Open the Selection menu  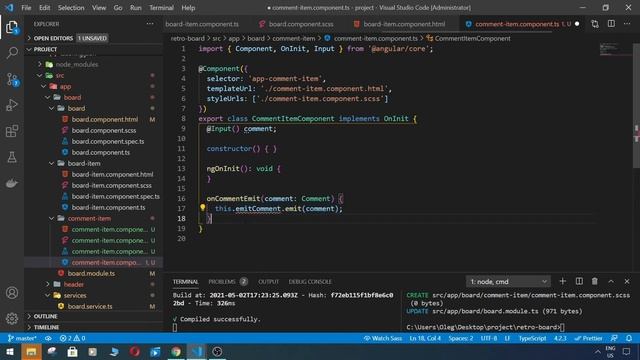click(71, 7)
